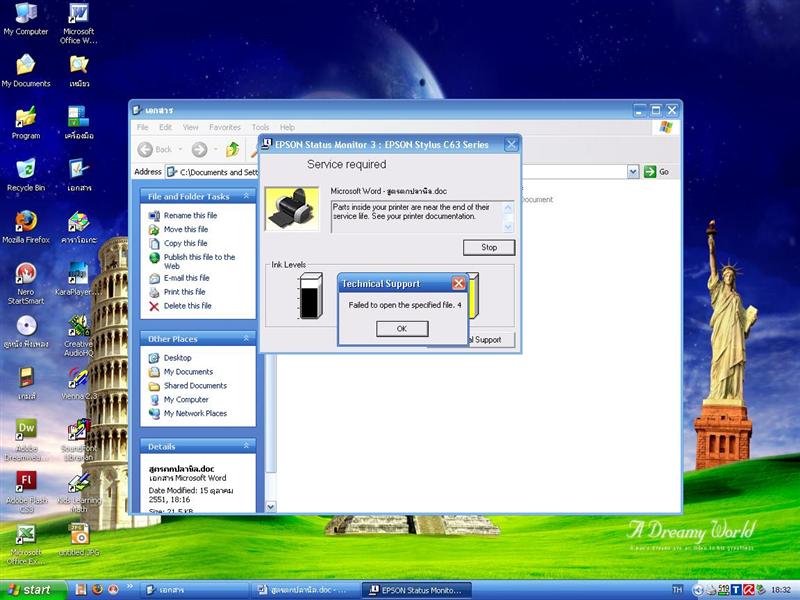The width and height of the screenshot is (800, 600).
Task: Open the Back history dropdown arrow
Action: pyautogui.click(x=180, y=149)
